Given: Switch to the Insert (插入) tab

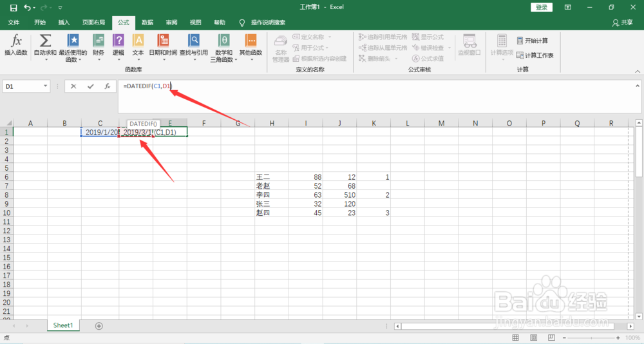Looking at the screenshot, I should (x=64, y=23).
